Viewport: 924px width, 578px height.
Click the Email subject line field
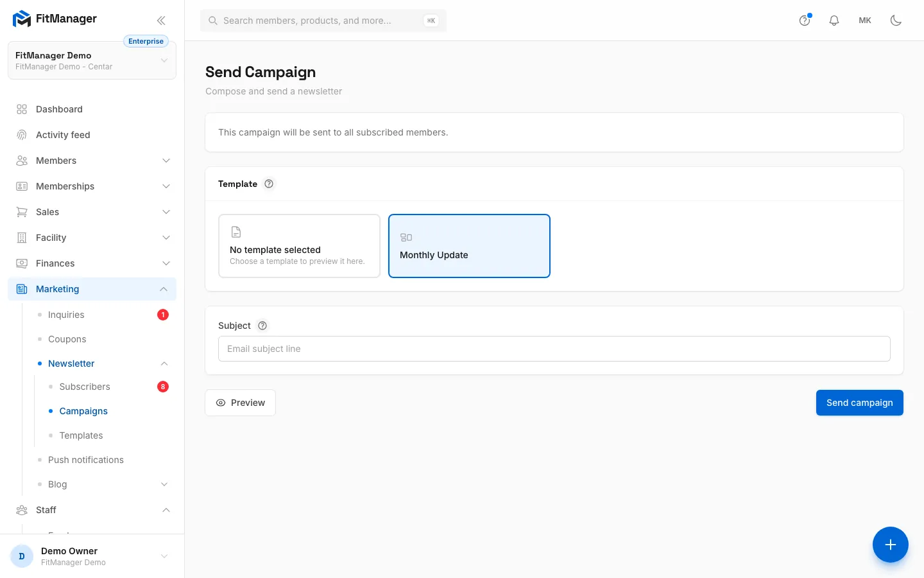[x=554, y=349]
